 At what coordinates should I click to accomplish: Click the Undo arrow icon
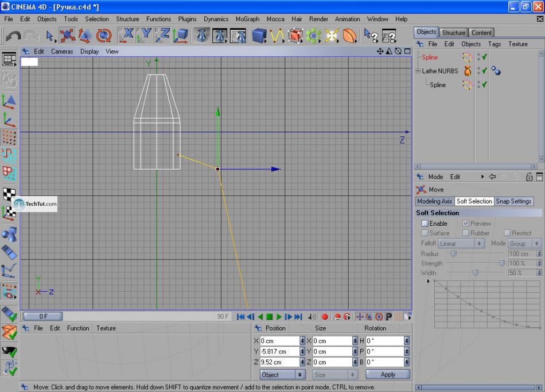click(13, 36)
